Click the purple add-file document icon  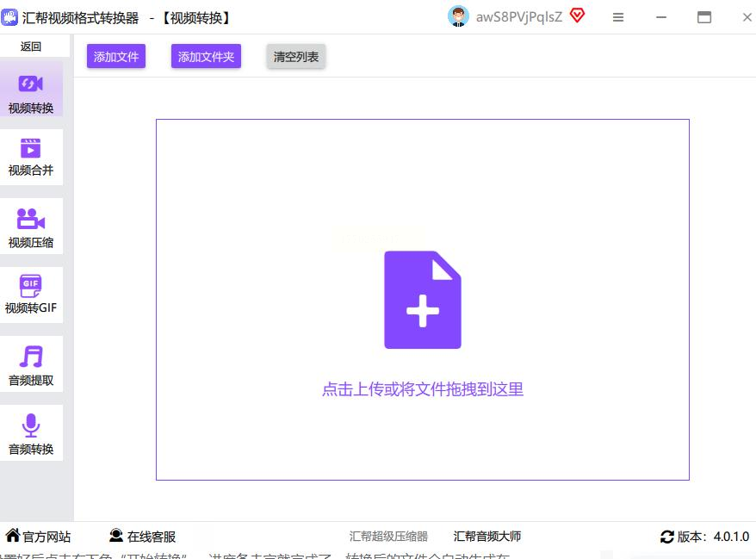[x=422, y=300]
